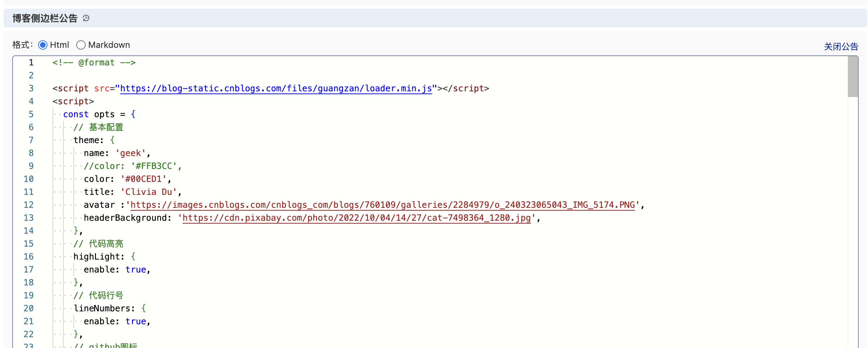Click the commented color '#FFB3CC' line
The width and height of the screenshot is (868, 348).
point(133,166)
